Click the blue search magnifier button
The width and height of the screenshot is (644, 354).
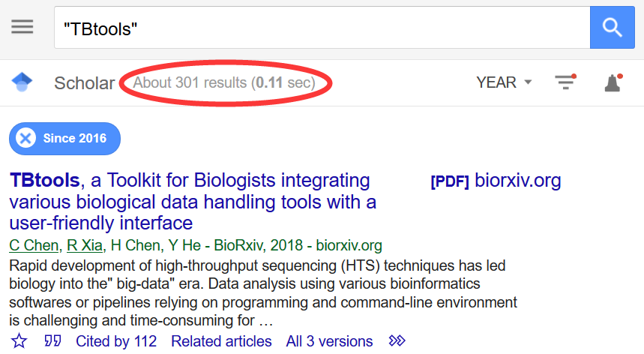coord(612,28)
